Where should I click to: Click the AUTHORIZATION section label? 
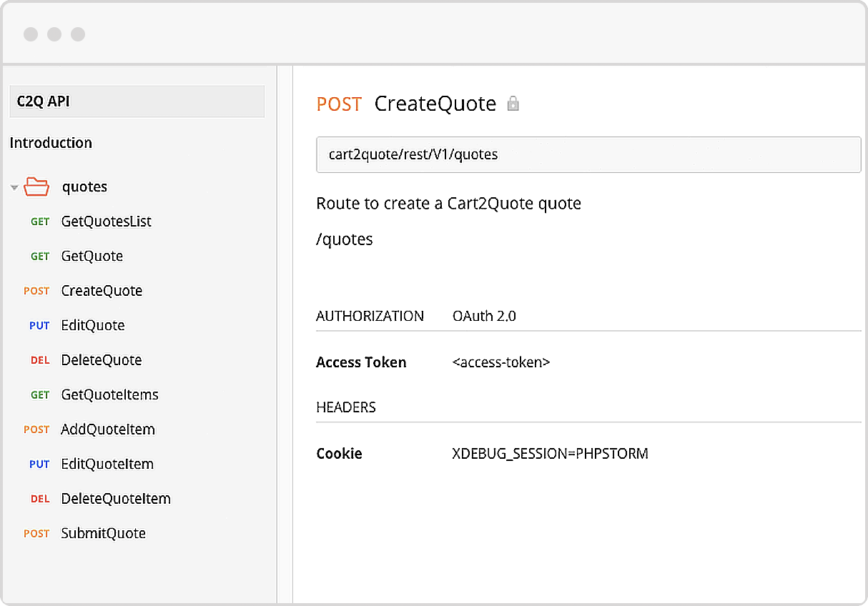tap(370, 316)
